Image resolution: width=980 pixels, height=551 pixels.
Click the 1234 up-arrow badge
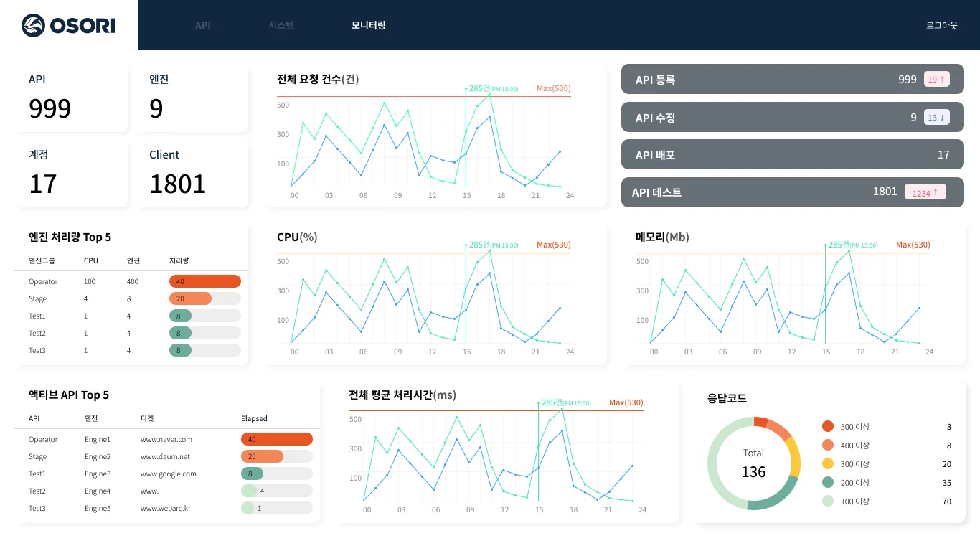pyautogui.click(x=925, y=192)
